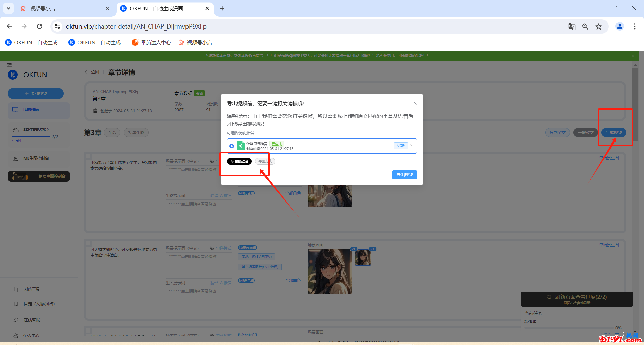Toggle MJ角色 switch in the first scene
The image size is (644, 345).
point(247,193)
